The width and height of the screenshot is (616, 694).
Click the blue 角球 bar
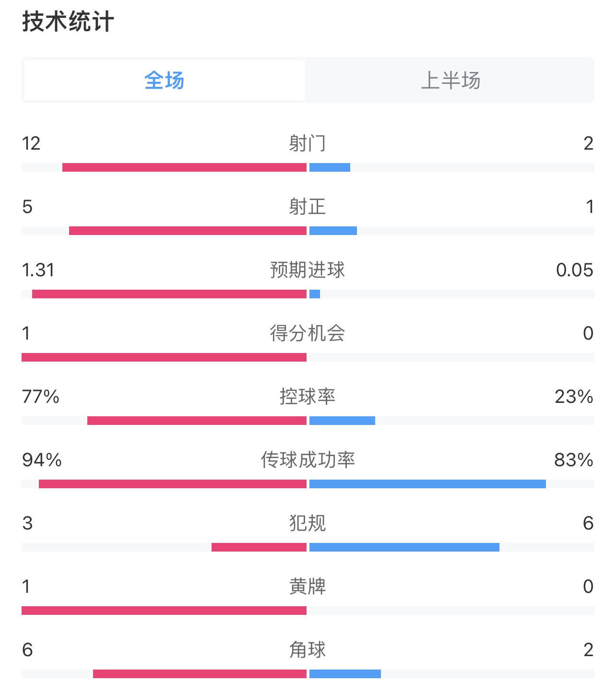click(345, 674)
